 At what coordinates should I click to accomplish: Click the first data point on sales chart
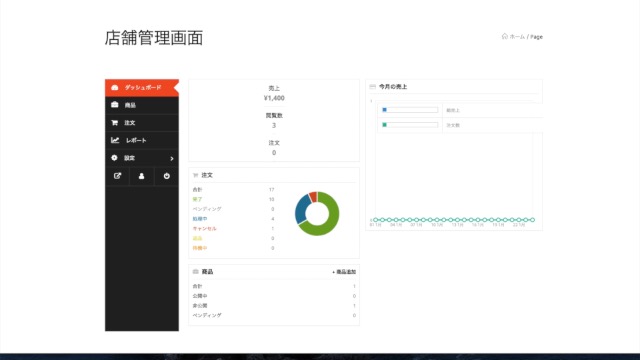tap(376, 220)
